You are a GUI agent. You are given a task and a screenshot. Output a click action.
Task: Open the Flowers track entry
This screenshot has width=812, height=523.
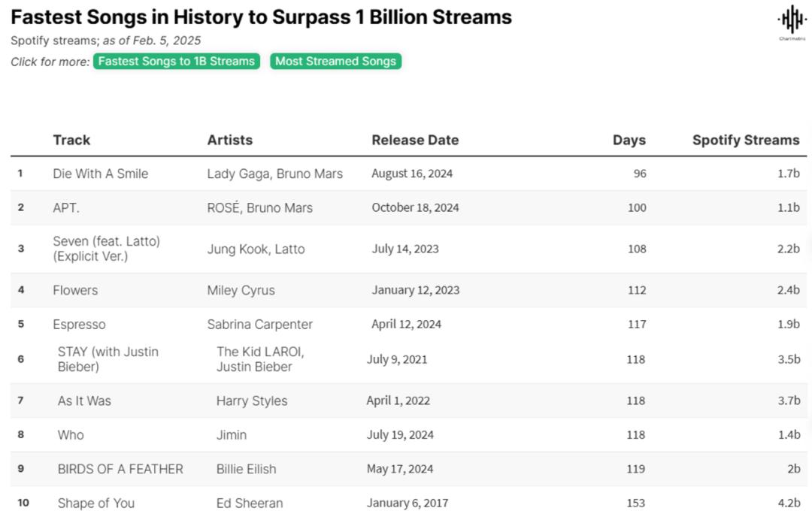pyautogui.click(x=75, y=290)
